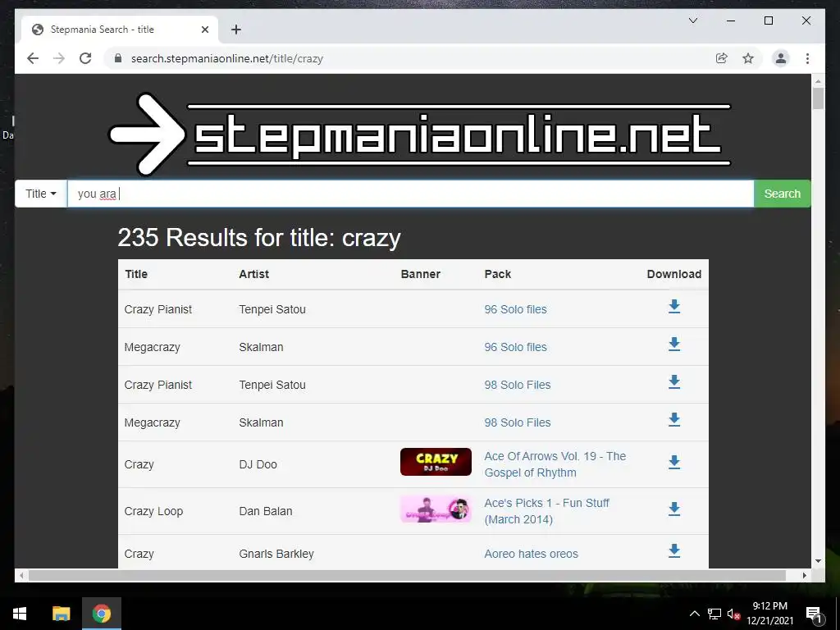Download Crazy by Gnarls Barkley
The width and height of the screenshot is (840, 630).
pos(674,550)
